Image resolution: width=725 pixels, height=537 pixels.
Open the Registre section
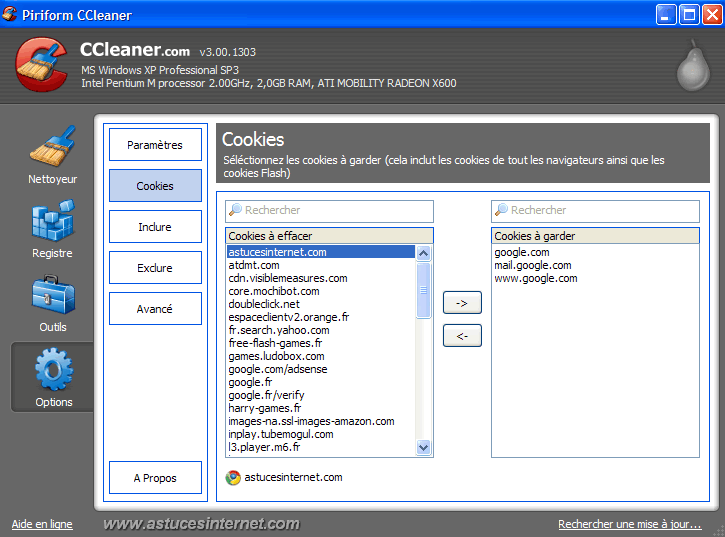click(52, 229)
